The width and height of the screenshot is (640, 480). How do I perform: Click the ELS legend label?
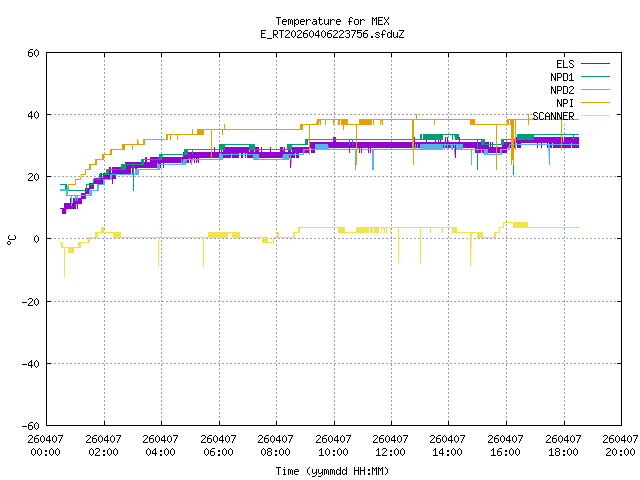click(x=565, y=64)
